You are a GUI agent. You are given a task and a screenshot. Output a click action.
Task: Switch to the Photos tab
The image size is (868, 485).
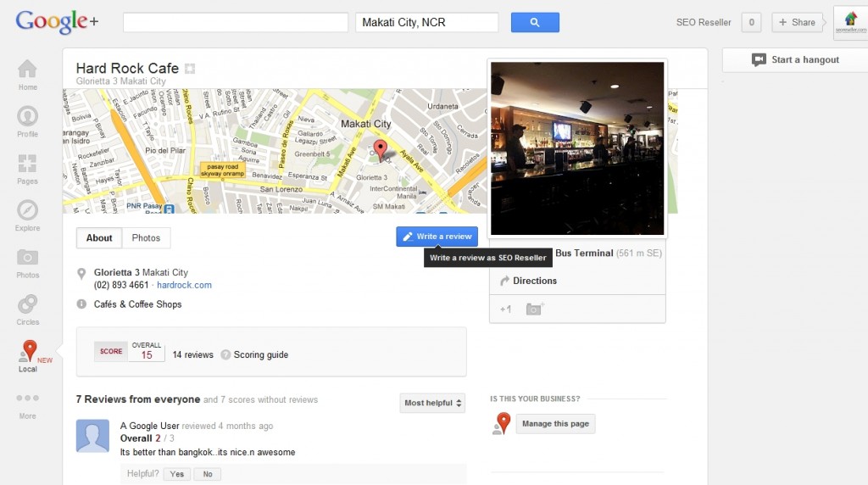tap(146, 238)
